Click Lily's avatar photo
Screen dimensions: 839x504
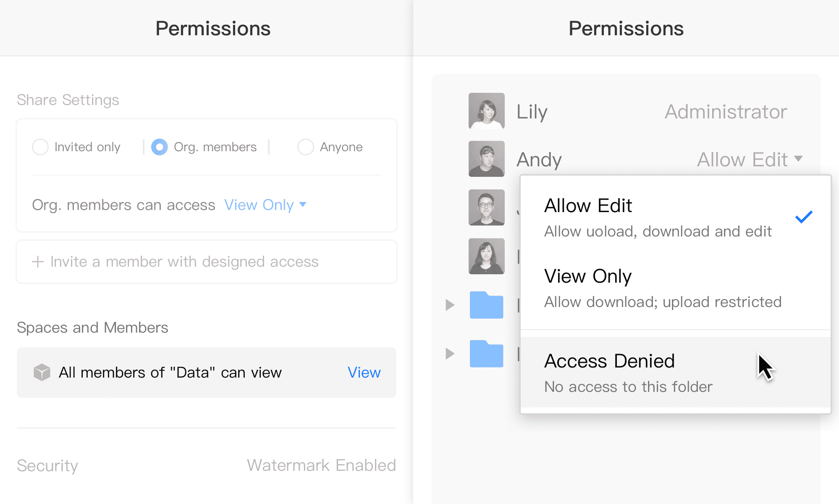pos(486,111)
